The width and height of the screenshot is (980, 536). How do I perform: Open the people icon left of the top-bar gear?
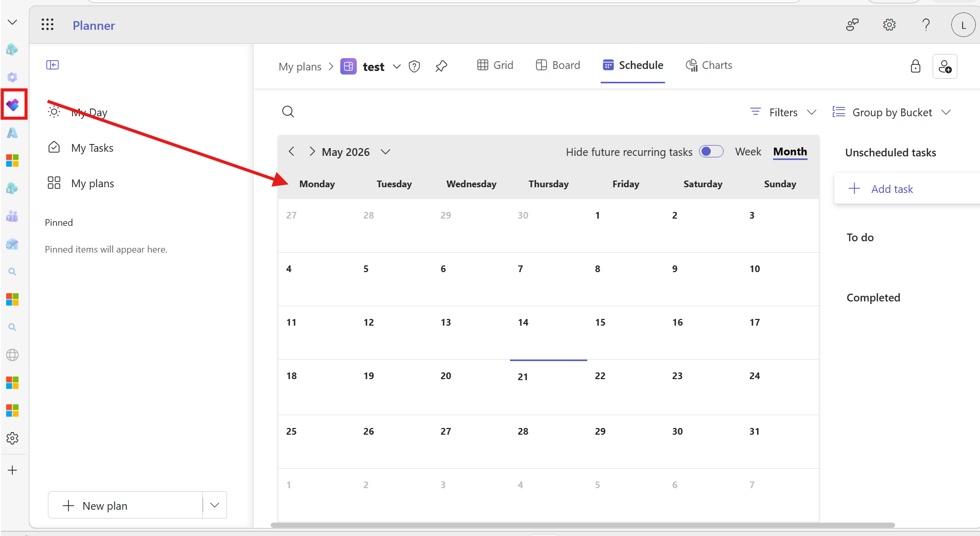[x=852, y=25]
